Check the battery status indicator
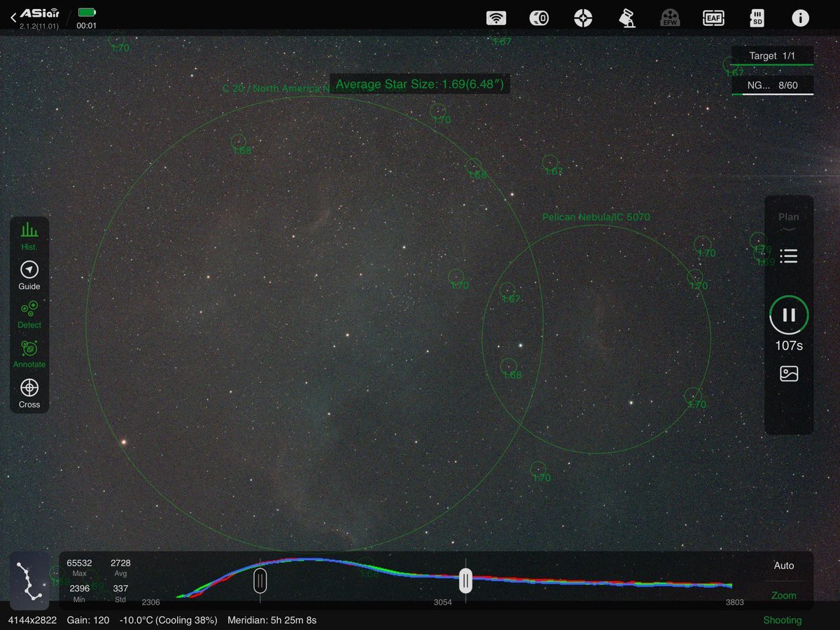840x630 pixels. 87,13
